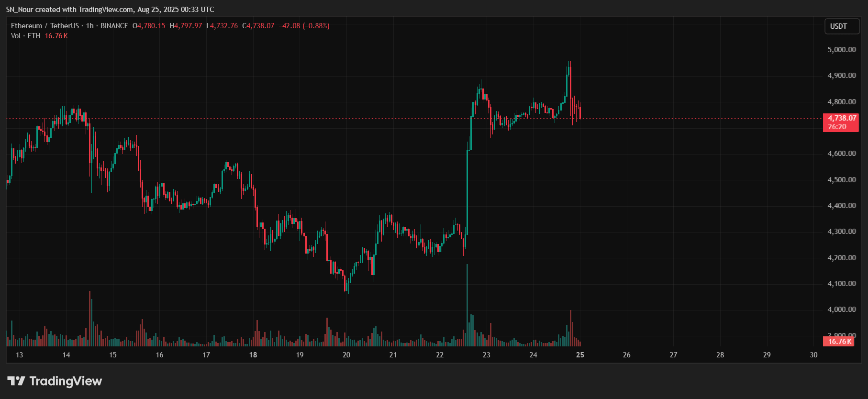Screen dimensions: 868x399
Task: Click the TradingView logo icon
Action: 16,381
